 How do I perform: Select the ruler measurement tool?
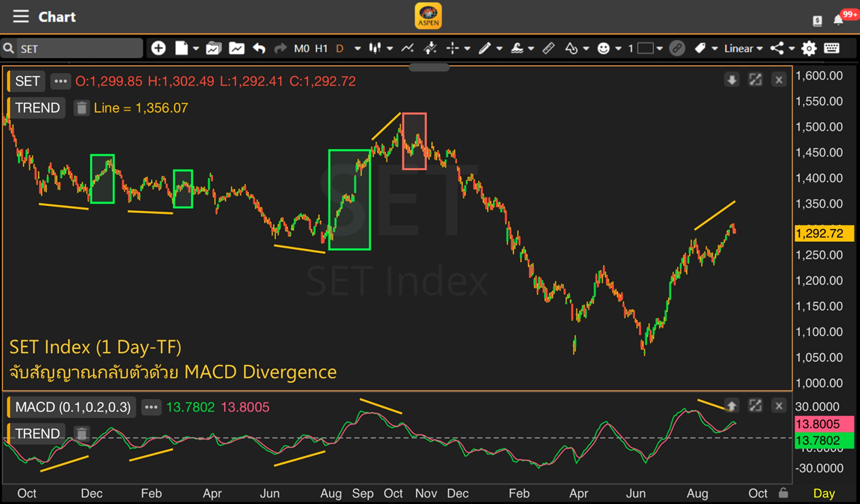click(x=548, y=49)
